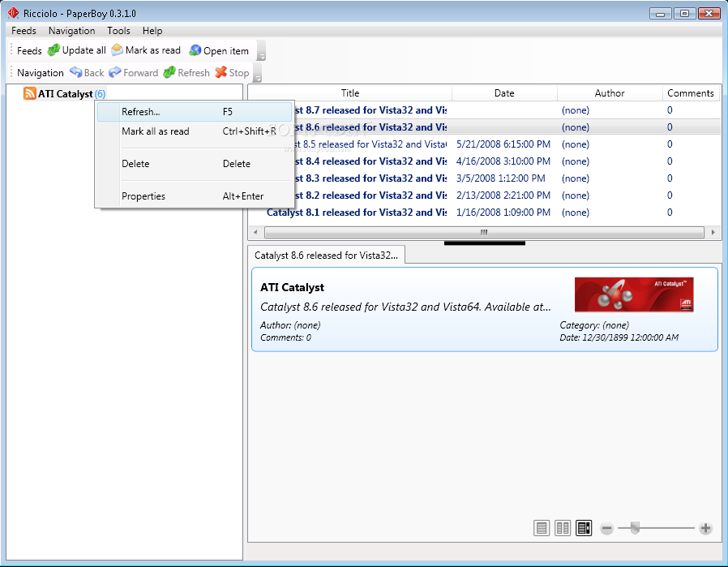Select the Catalyst 8.2 released row
Viewport: 728px width, 567px height.
point(484,195)
